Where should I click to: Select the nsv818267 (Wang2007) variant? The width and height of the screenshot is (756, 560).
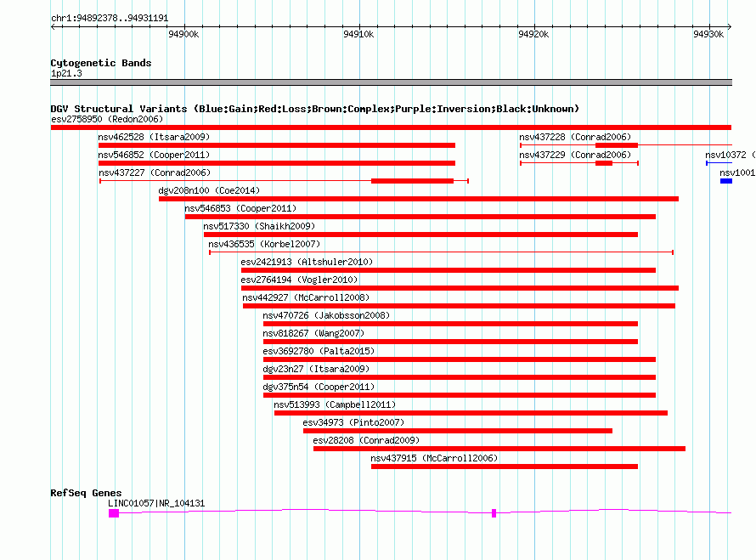[x=450, y=342]
